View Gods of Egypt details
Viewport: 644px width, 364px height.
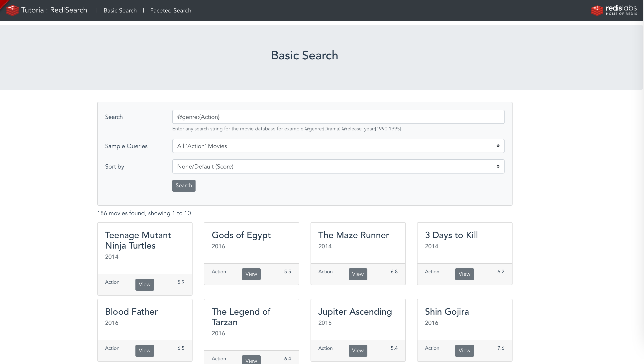[251, 274]
